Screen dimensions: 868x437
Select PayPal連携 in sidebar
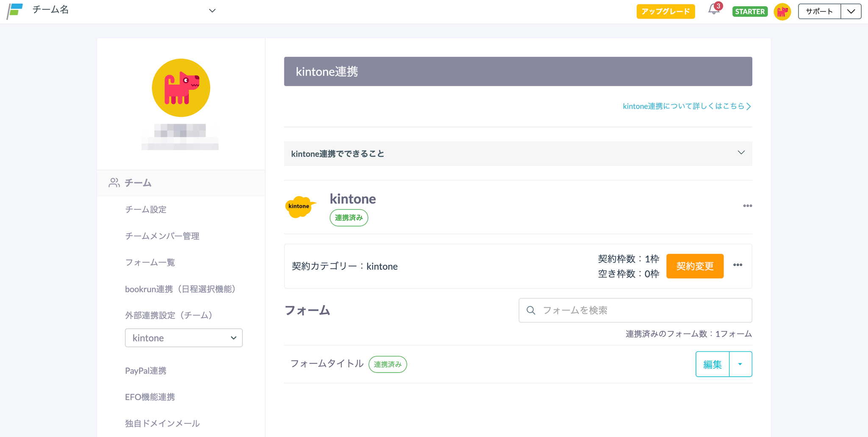point(145,371)
